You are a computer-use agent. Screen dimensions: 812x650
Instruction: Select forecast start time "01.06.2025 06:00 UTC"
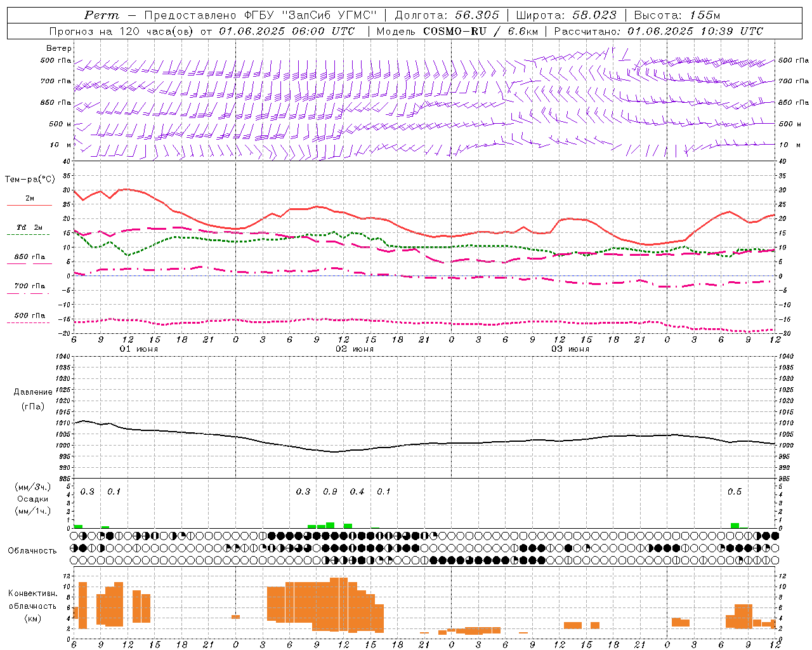287,31
